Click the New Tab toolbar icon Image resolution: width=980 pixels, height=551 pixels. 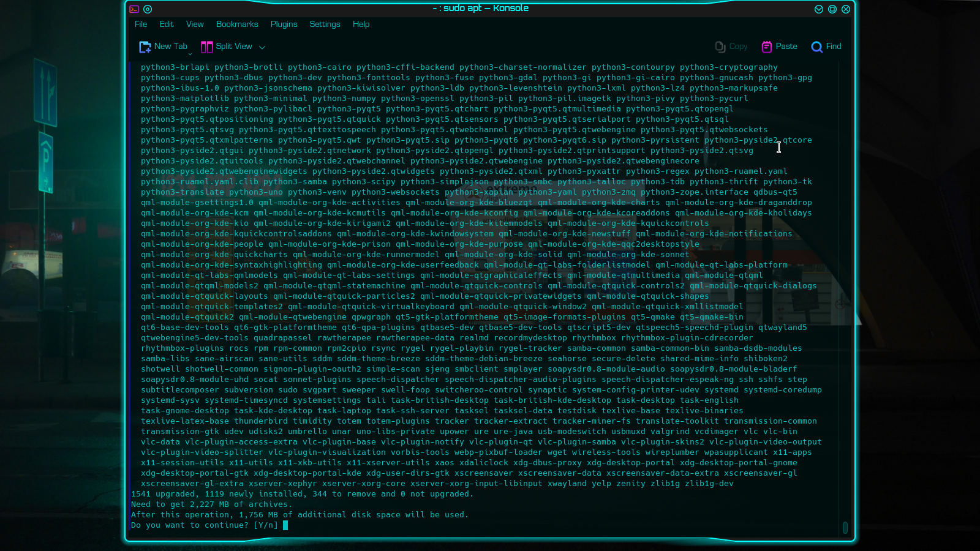(x=145, y=47)
